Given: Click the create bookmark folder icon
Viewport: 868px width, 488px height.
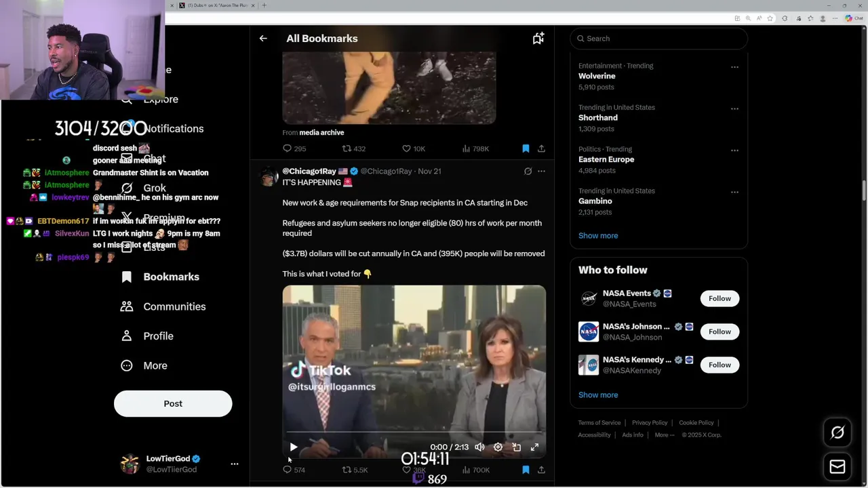Looking at the screenshot, I should [x=538, y=39].
